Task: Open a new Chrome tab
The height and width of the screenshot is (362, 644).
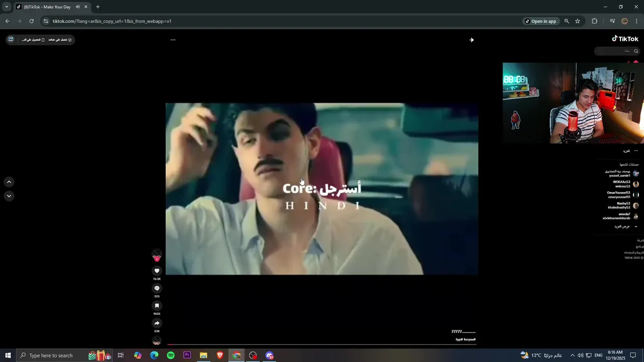Action: point(98,7)
